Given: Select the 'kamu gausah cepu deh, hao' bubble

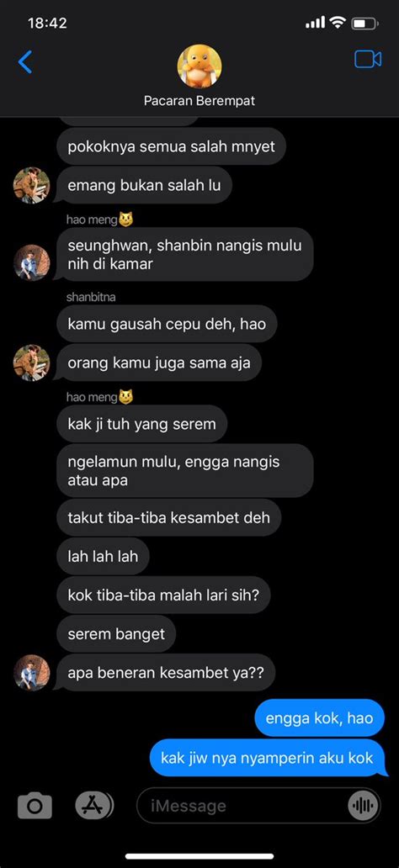Looking at the screenshot, I should 167,324.
